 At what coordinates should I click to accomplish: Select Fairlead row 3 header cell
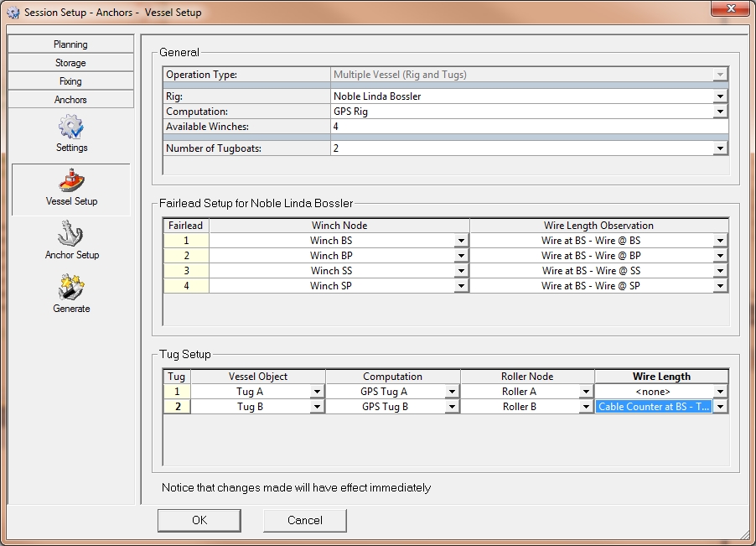point(185,271)
